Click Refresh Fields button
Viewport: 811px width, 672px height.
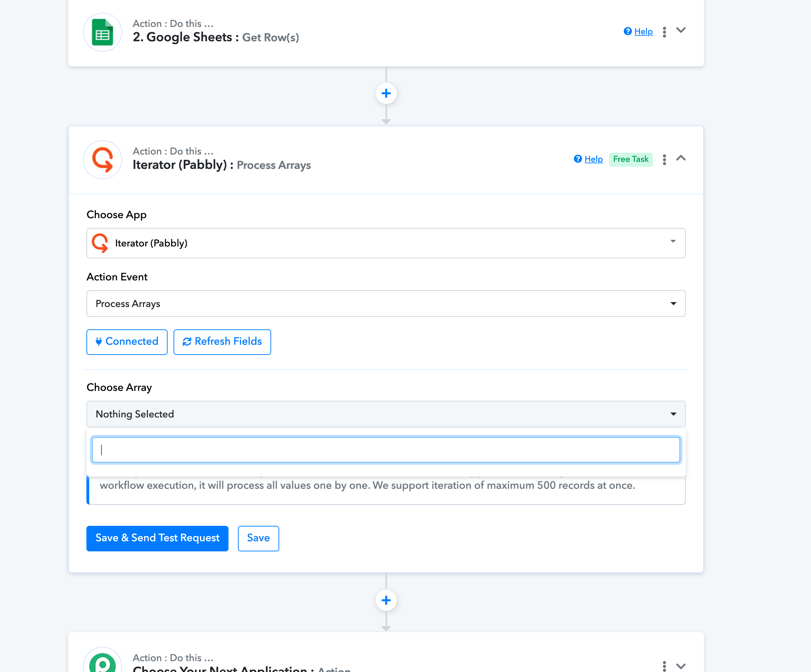tap(222, 342)
